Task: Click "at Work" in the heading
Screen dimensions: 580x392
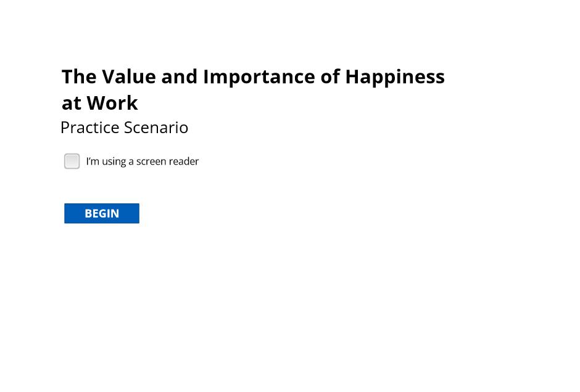Action: click(100, 103)
